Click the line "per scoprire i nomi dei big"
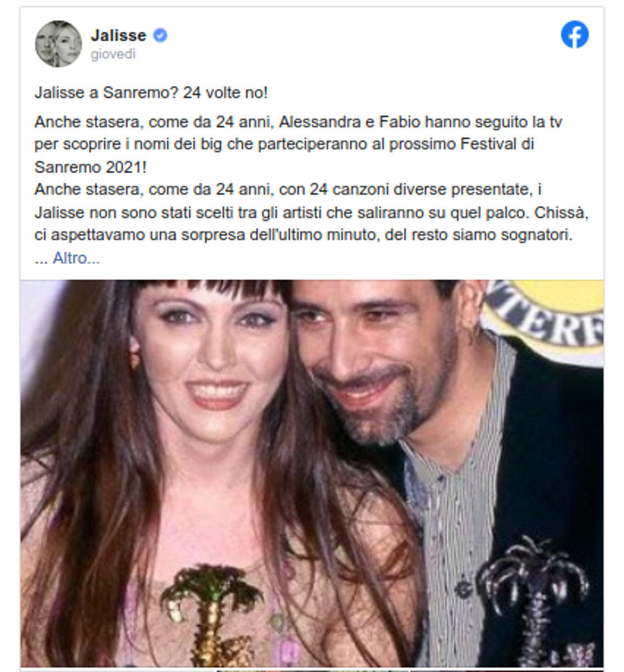The height and width of the screenshot is (672, 624). pyautogui.click(x=285, y=144)
